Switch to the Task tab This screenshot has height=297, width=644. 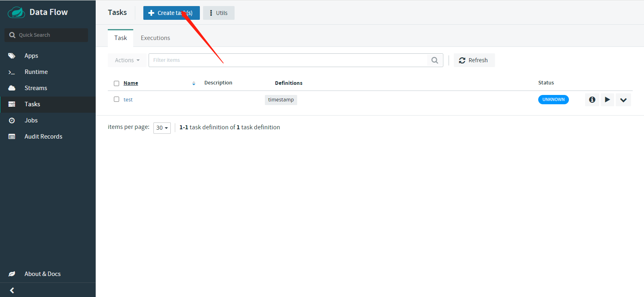[120, 38]
